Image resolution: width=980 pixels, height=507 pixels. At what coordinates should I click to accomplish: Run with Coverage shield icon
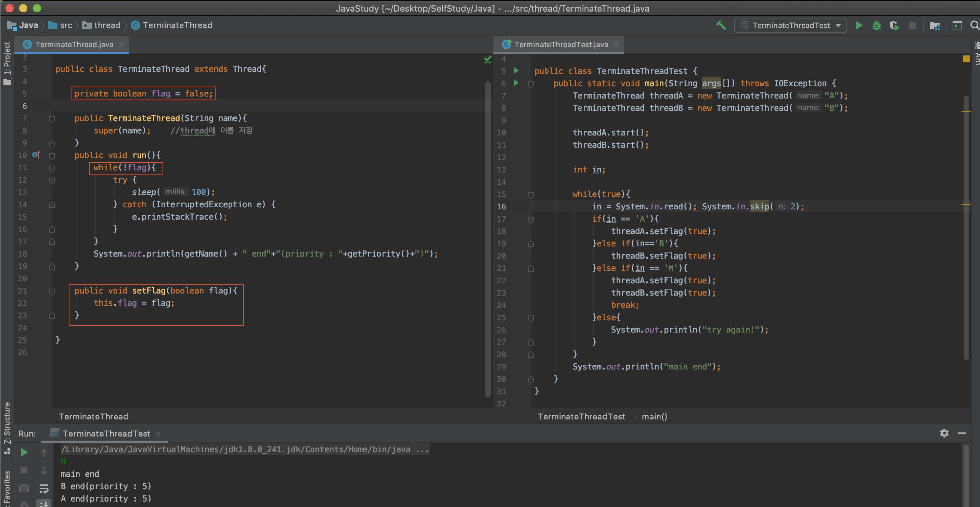[894, 25]
